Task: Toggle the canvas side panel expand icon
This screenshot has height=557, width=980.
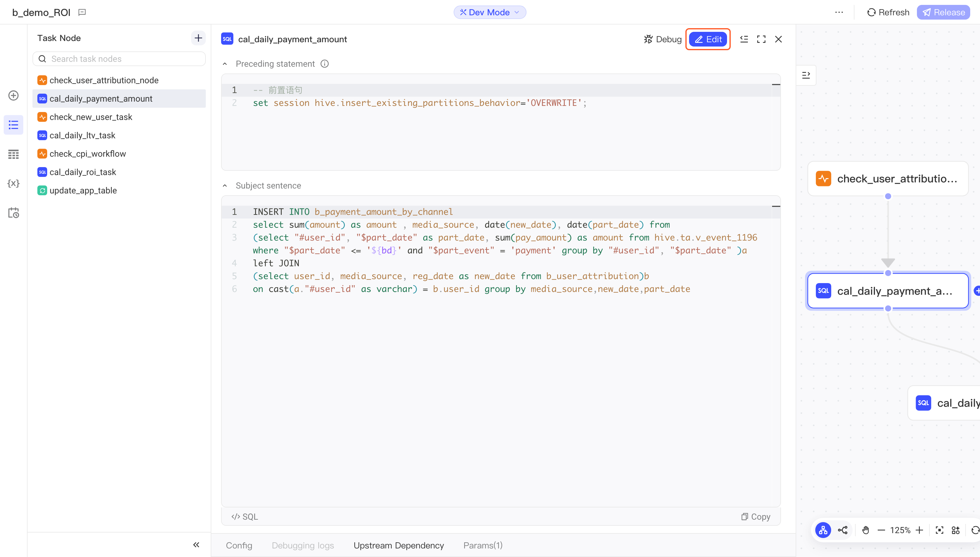Action: tap(806, 75)
